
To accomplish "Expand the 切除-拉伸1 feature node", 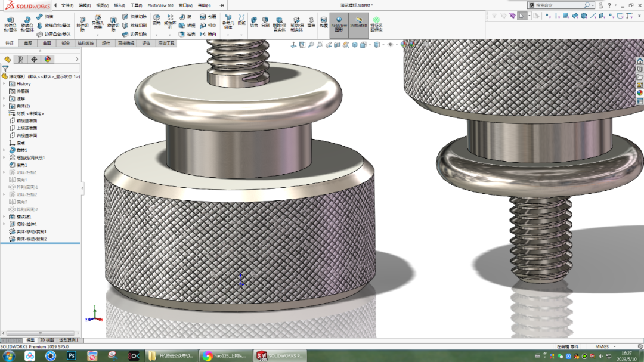I will click(x=4, y=224).
